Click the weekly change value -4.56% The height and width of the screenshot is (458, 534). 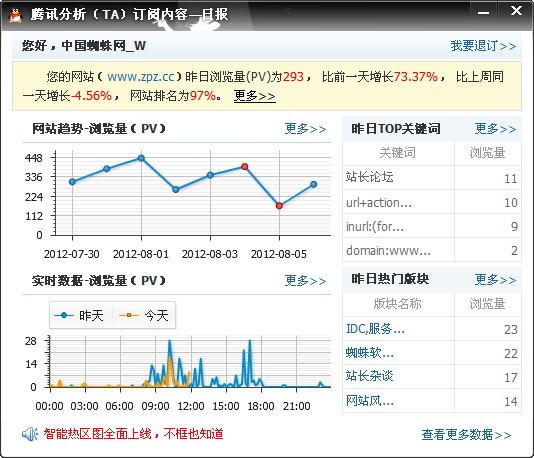tap(91, 96)
